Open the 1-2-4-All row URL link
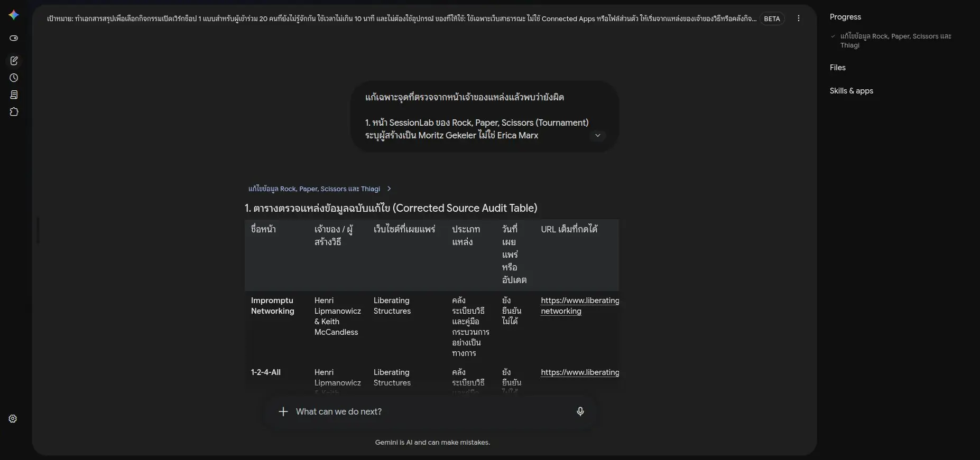Image resolution: width=980 pixels, height=460 pixels. coord(580,372)
